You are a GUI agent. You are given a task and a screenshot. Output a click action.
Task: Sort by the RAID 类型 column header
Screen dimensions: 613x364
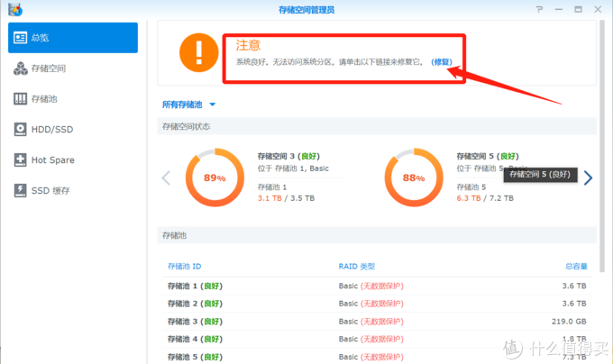click(x=356, y=267)
